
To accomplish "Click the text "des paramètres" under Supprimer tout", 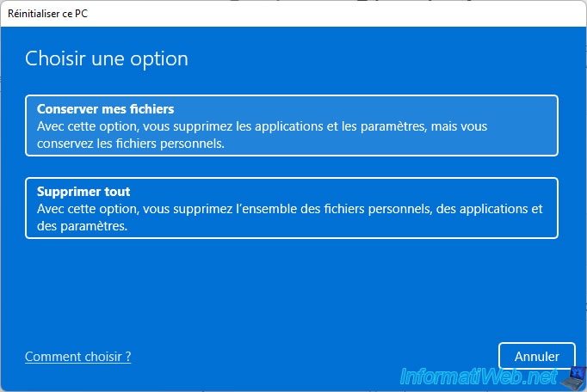I will [82, 225].
